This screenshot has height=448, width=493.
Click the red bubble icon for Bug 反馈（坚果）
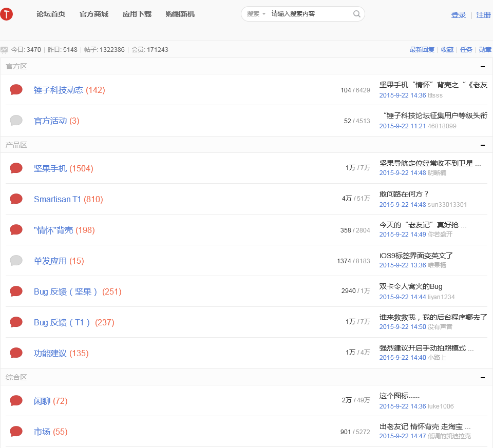[x=16, y=291]
